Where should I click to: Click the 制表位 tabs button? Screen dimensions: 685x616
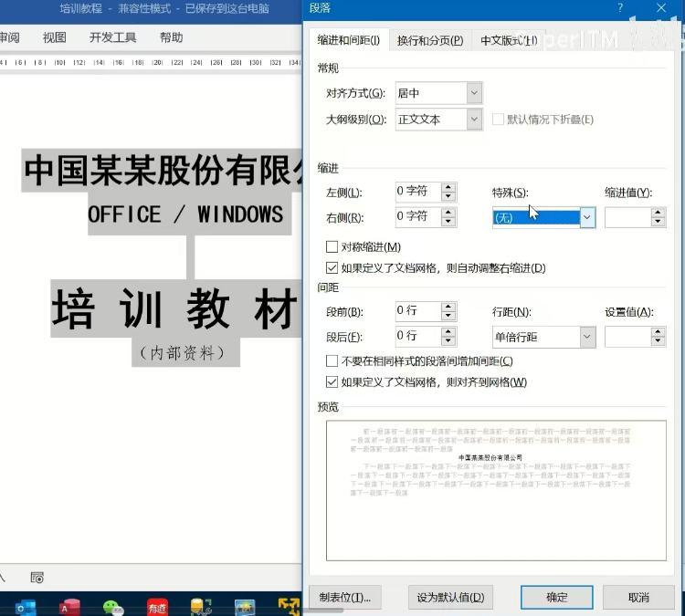point(344,597)
